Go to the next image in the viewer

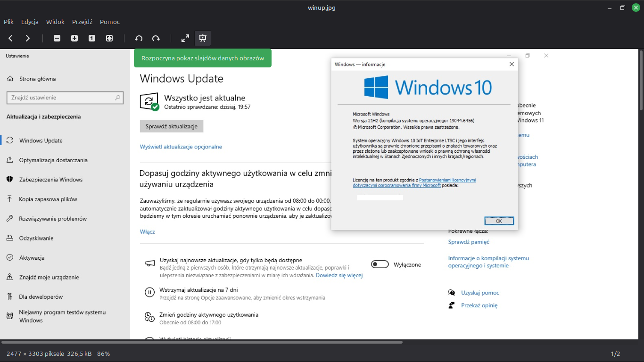point(28,38)
